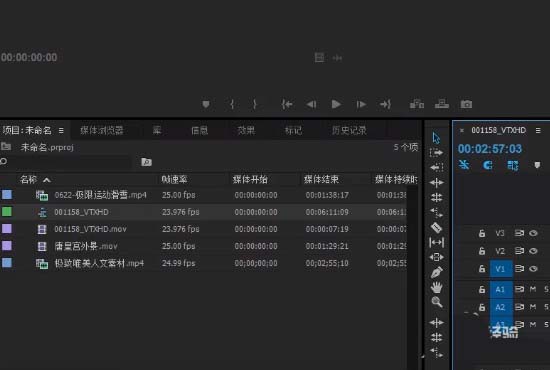This screenshot has height=370, width=550.
Task: Click the 帧速率 column header
Action: pos(174,180)
